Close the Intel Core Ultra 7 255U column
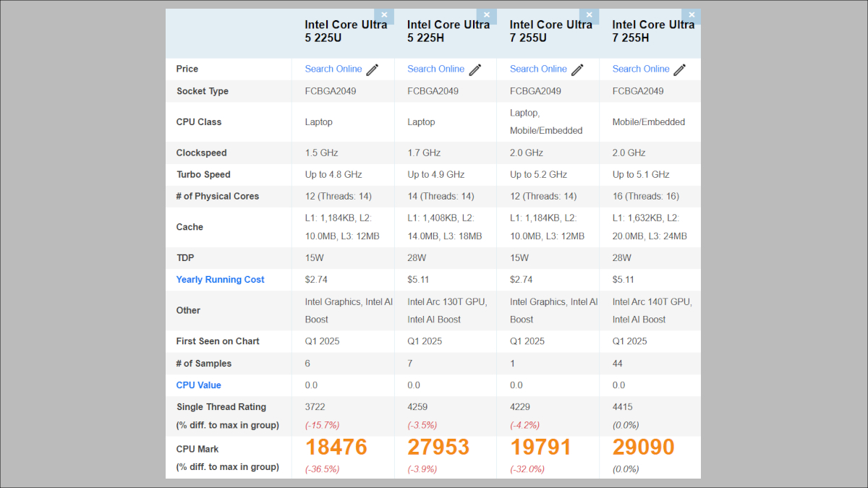 (590, 15)
